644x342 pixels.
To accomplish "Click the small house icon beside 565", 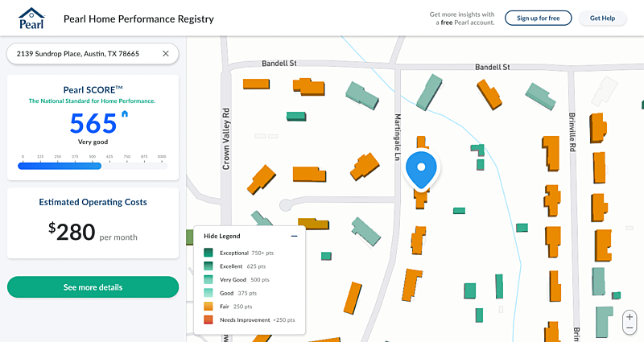I will pos(125,114).
